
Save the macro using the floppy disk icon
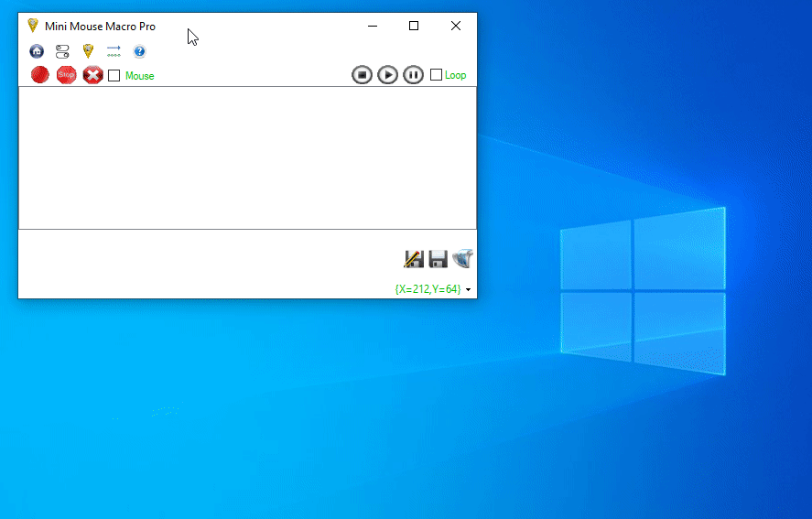(438, 259)
